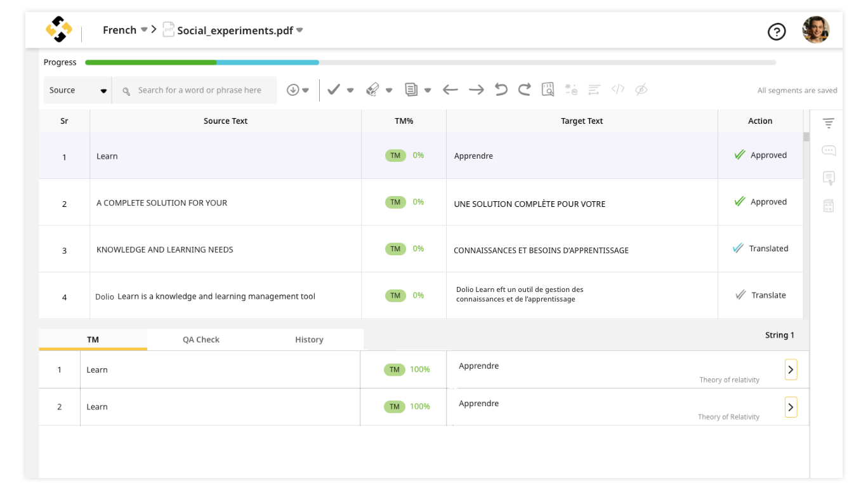Click Approved status for segment 1
The height and width of the screenshot is (490, 868).
tap(760, 155)
